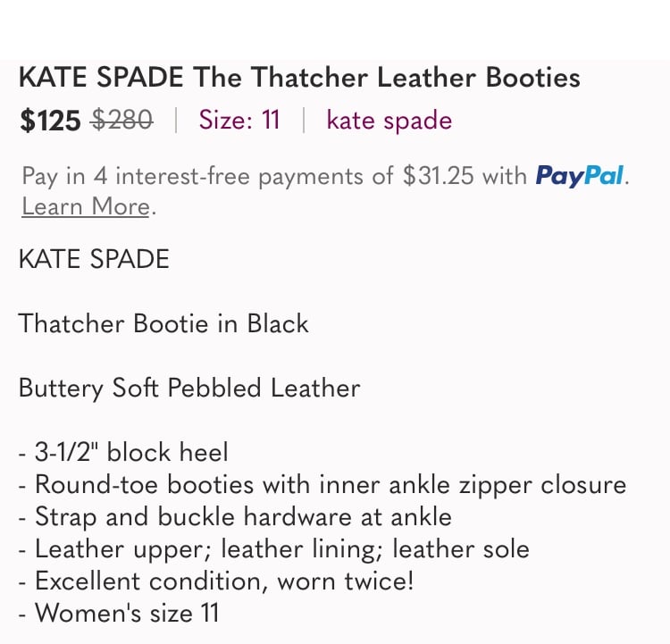Click the Leather upper; leather lining line
Viewport: 670px width, 644px height.
pos(274,549)
